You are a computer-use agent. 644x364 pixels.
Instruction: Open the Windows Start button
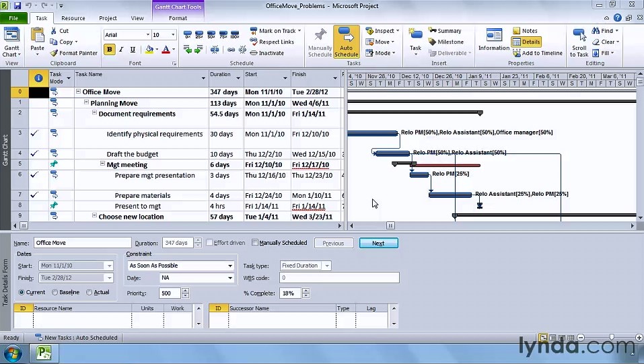(x=12, y=353)
